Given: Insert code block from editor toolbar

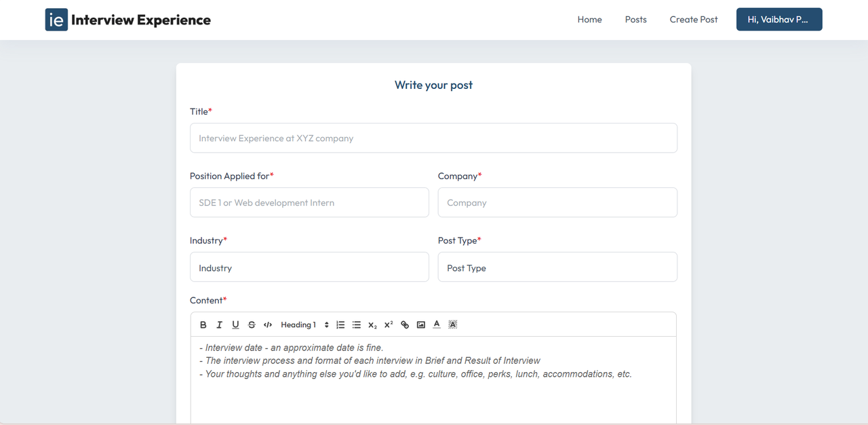Looking at the screenshot, I should coord(268,325).
